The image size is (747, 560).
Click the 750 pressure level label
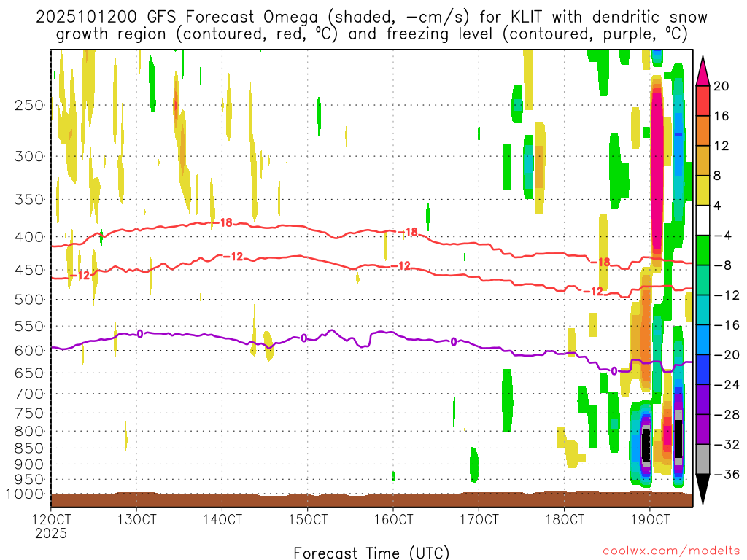pos(29,413)
